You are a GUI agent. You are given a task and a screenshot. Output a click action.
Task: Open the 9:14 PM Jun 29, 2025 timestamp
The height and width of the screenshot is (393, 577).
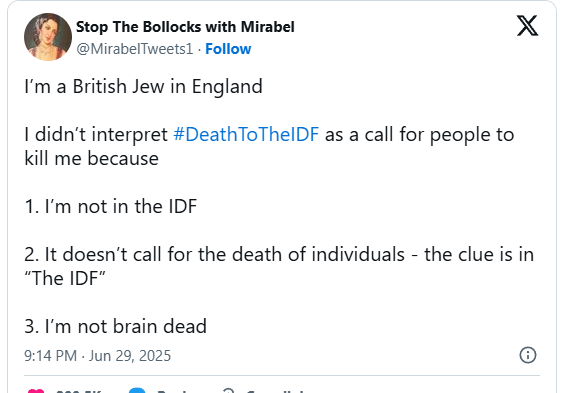(98, 356)
